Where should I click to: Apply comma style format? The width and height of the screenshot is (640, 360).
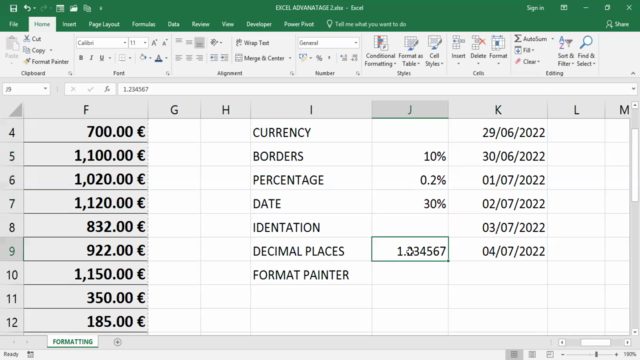(329, 58)
